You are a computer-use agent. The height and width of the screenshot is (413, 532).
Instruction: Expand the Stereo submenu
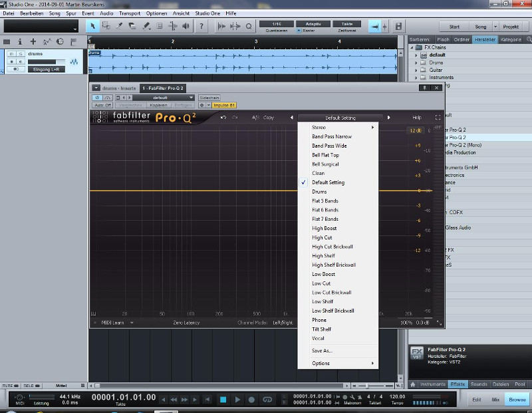click(x=338, y=127)
